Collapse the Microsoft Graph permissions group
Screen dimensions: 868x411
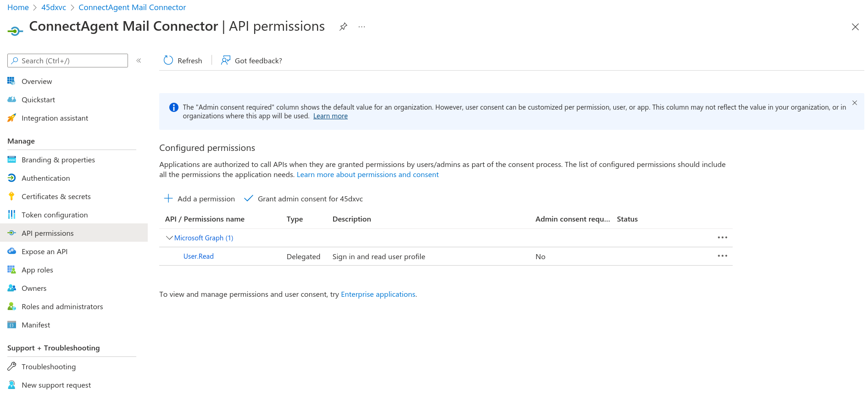[x=169, y=238]
